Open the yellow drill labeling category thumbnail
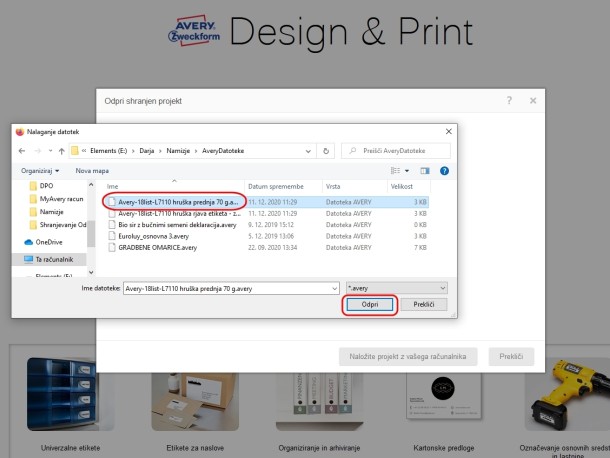 [x=568, y=395]
